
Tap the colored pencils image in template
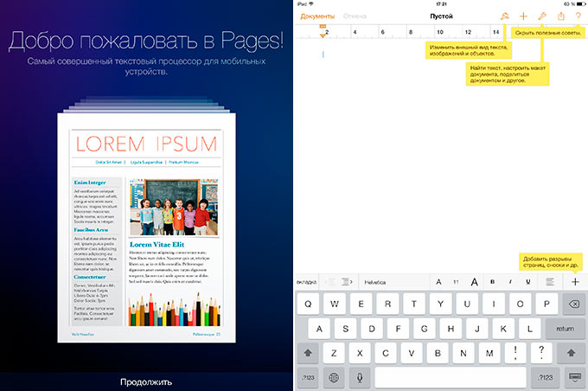click(x=175, y=309)
